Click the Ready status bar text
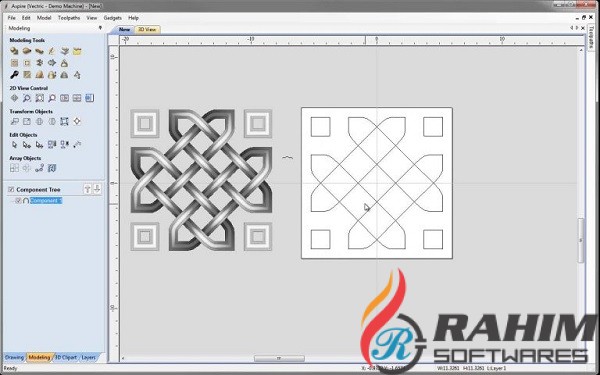Screen dimensions: 600x375 [10, 368]
